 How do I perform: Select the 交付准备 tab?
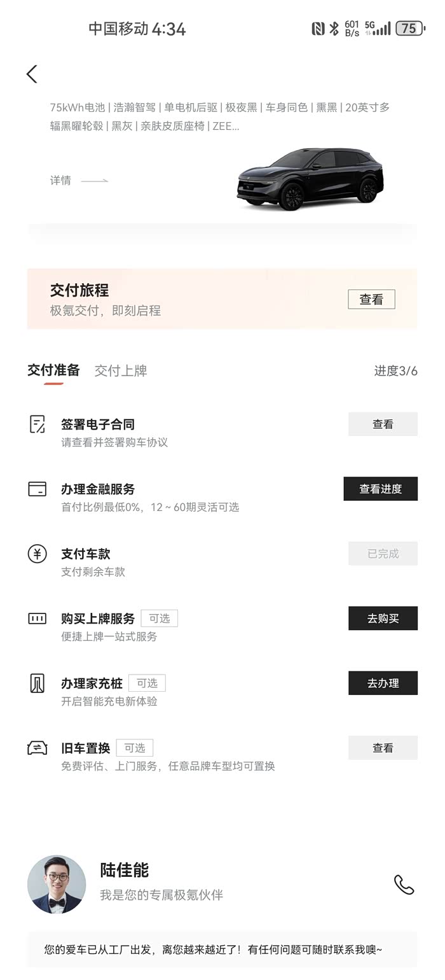pyautogui.click(x=53, y=371)
